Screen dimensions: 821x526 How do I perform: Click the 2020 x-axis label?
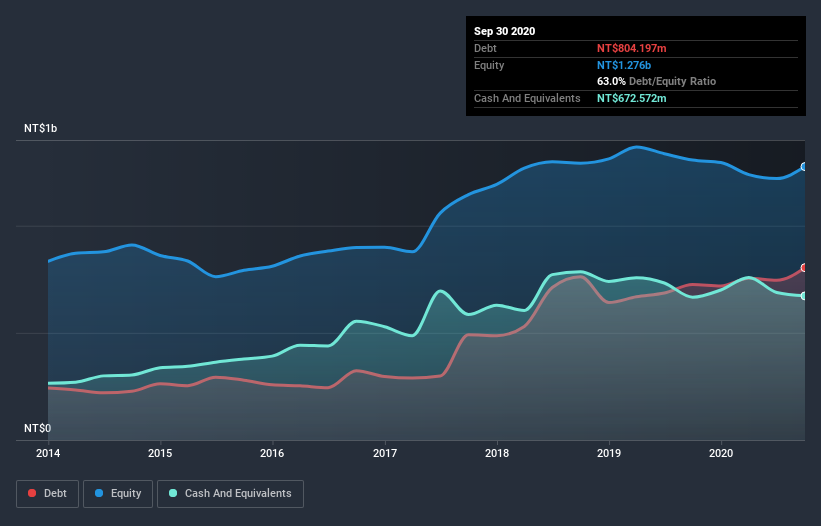721,453
